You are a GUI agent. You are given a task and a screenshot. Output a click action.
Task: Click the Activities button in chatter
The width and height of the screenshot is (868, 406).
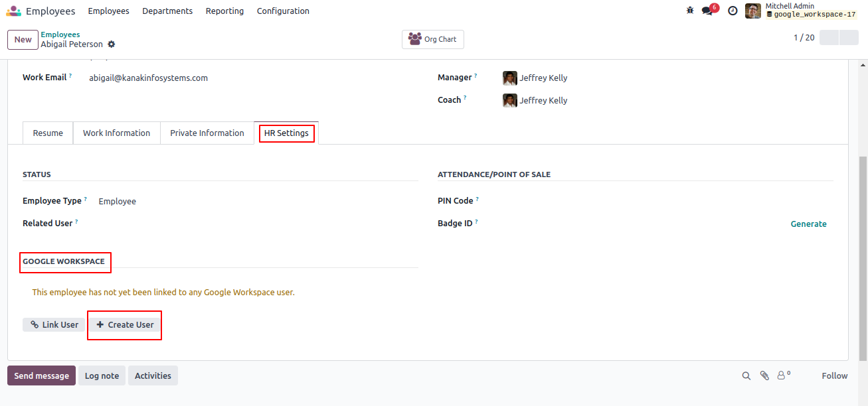coord(153,375)
